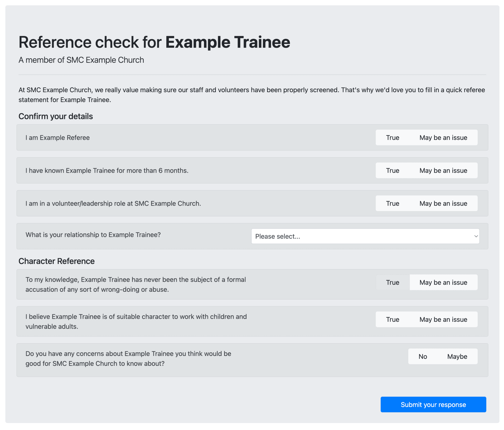The height and width of the screenshot is (430, 504).
Task: Mark "I am Example Referee" as May be an issue
Action: [x=443, y=138]
